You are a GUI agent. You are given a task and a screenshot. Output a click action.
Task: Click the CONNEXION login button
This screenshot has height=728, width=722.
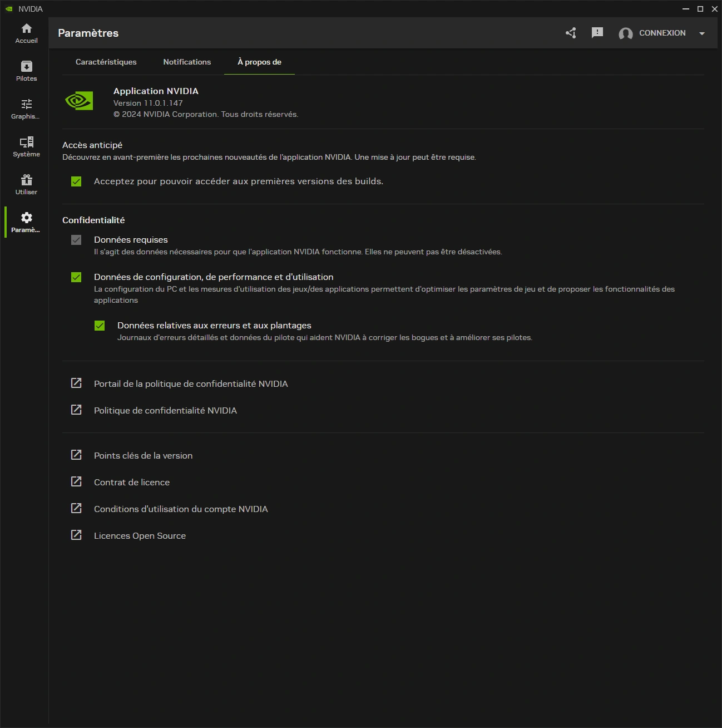(662, 33)
